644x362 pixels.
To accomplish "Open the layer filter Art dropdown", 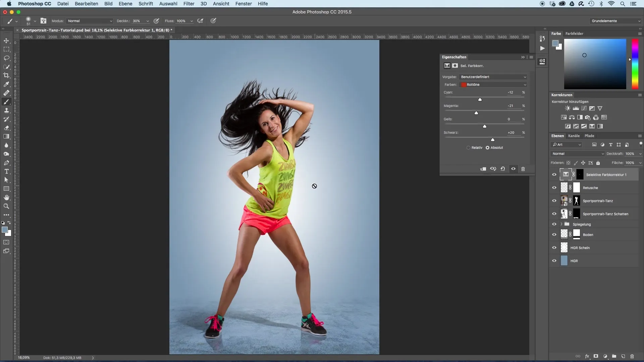I will tap(567, 144).
